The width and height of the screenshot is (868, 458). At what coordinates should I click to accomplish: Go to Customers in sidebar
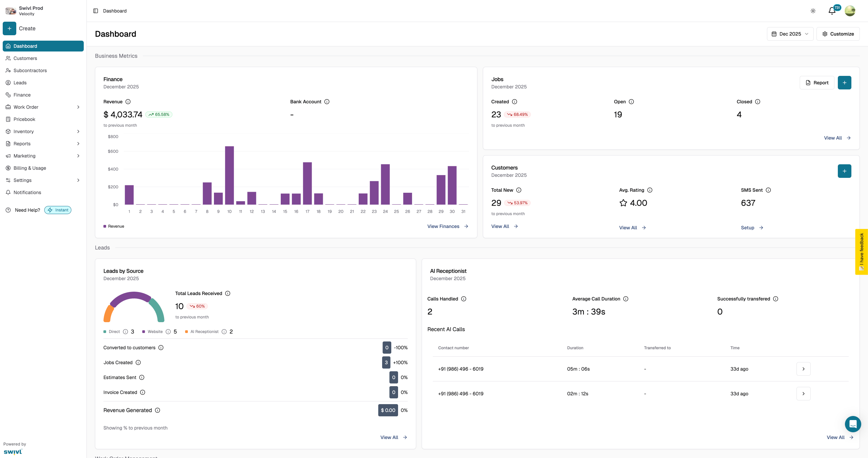tap(25, 58)
